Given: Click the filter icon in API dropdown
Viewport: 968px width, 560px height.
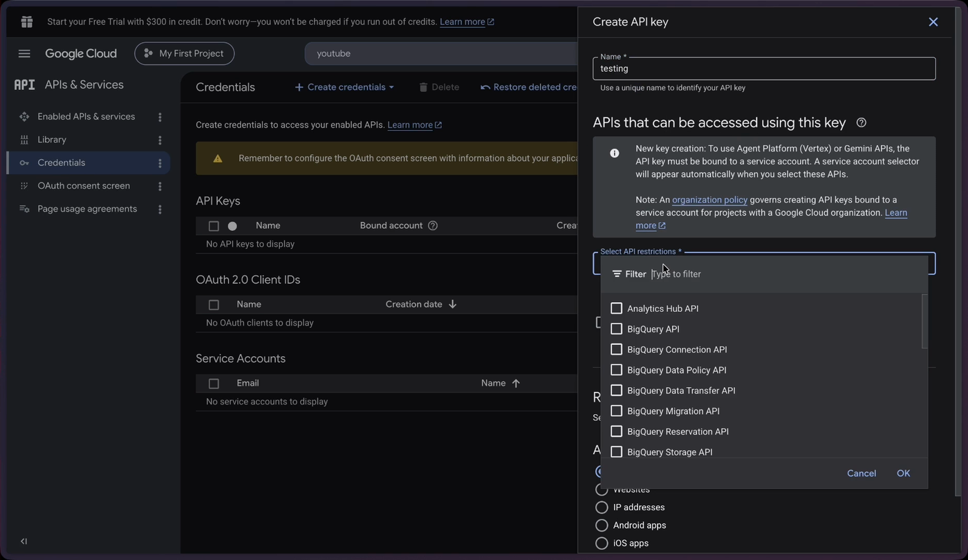Looking at the screenshot, I should coord(617,274).
